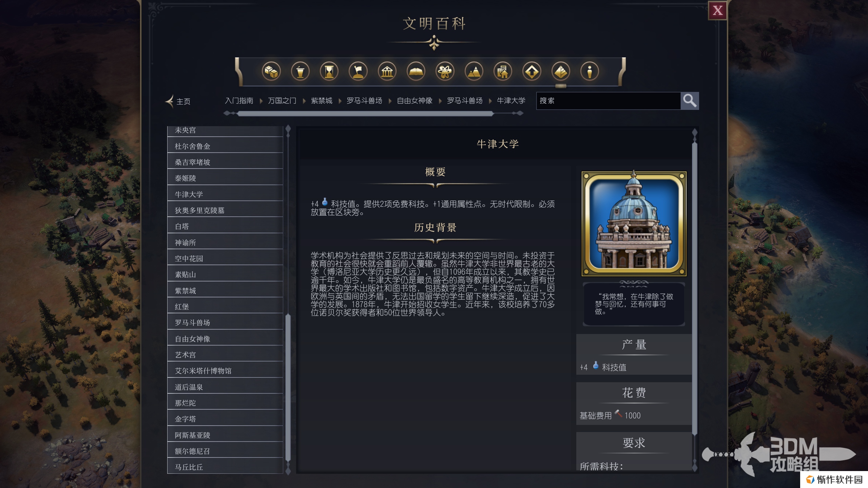
Task: Open breadcrumb 入门指南
Action: pos(239,101)
